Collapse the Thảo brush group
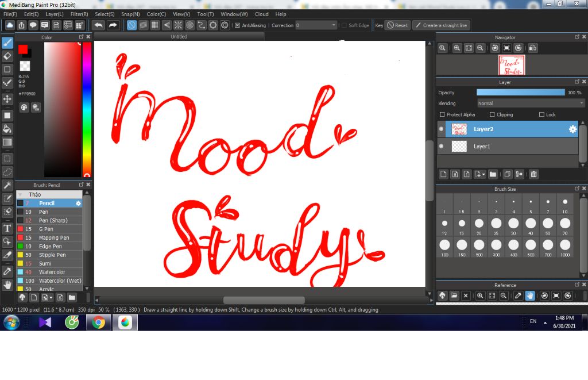The image size is (588, 380). pyautogui.click(x=21, y=194)
